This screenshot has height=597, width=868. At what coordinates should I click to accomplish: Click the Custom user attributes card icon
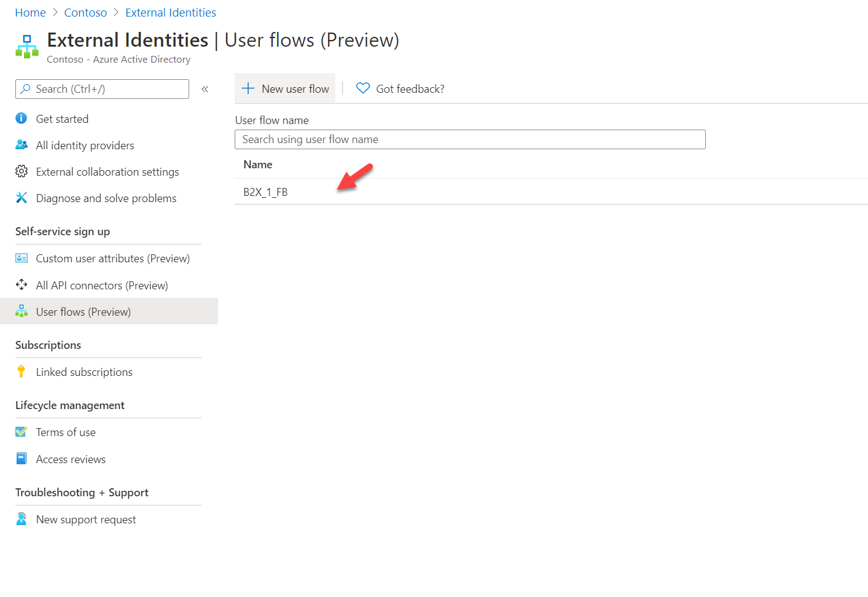click(22, 258)
